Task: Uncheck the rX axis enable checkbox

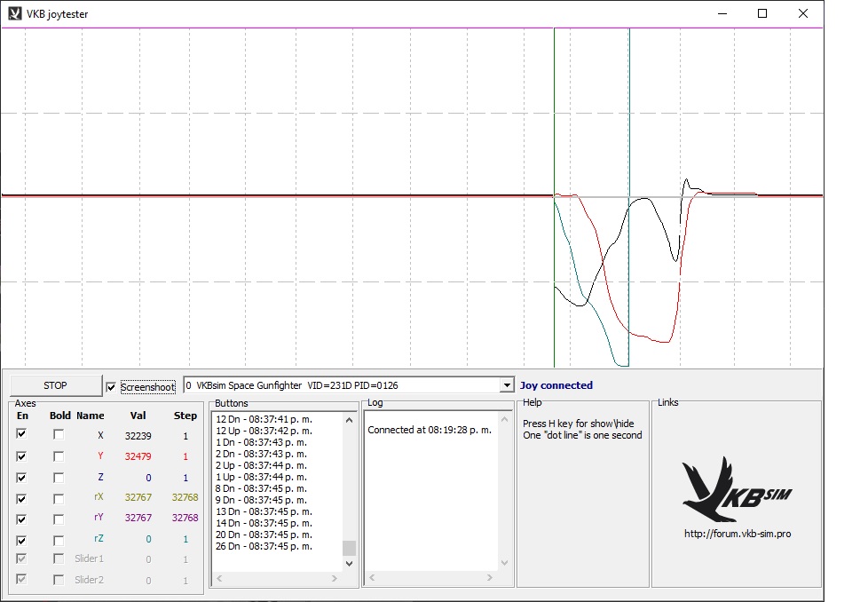Action: tap(21, 498)
